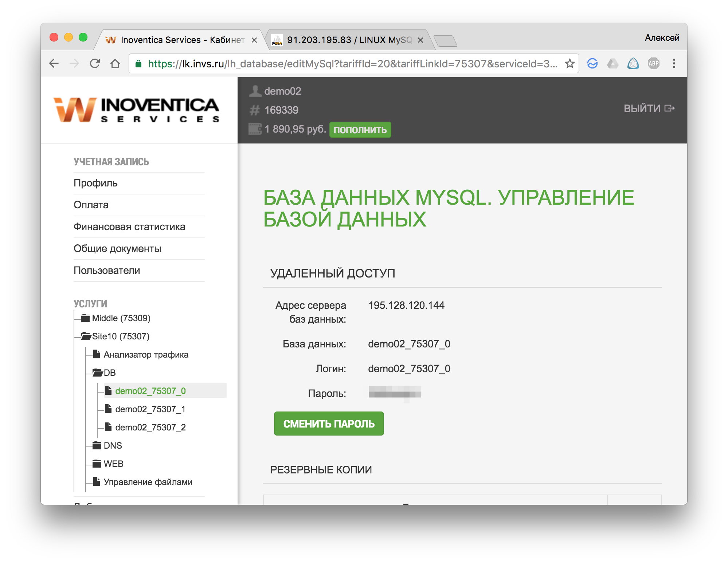Open Финансовая статистика in sidebar
Viewport: 728px width, 563px height.
point(129,227)
